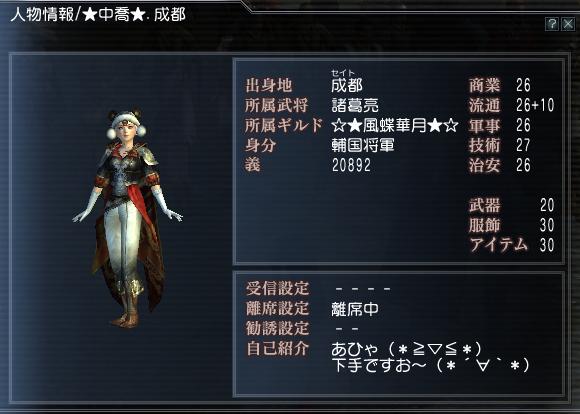Close the character info window
580x414 pixels.
point(568,24)
